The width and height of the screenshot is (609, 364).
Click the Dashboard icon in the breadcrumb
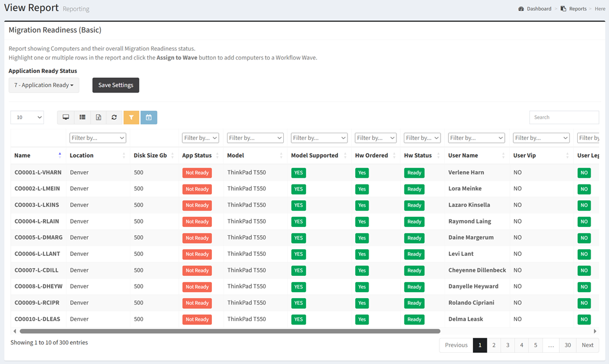(521, 9)
